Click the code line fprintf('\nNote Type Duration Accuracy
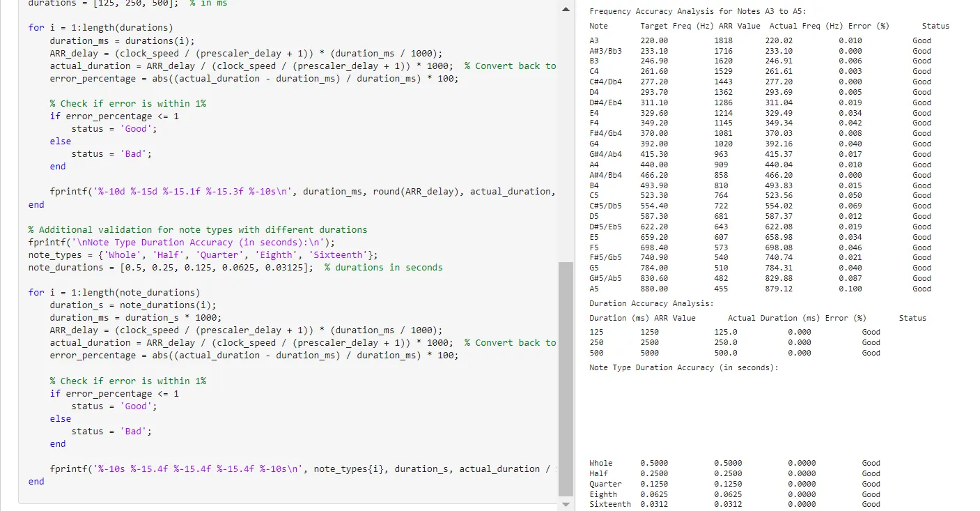The height and width of the screenshot is (511, 980). point(182,242)
